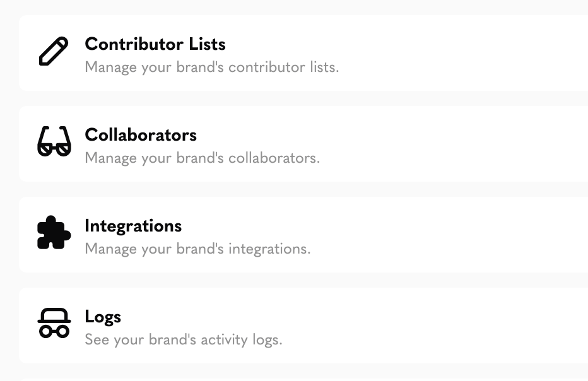Click the pencil icon for Contributor Lists
This screenshot has height=381, width=588.
pos(54,51)
